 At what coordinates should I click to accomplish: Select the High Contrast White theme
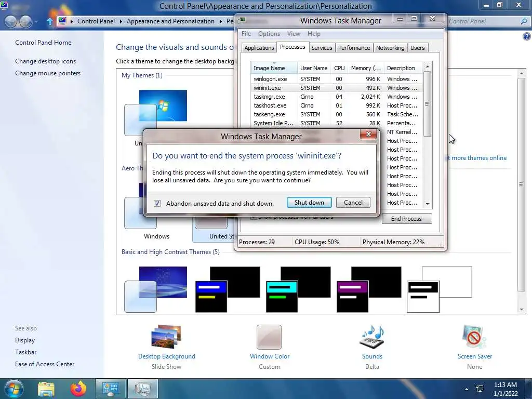[440, 289]
